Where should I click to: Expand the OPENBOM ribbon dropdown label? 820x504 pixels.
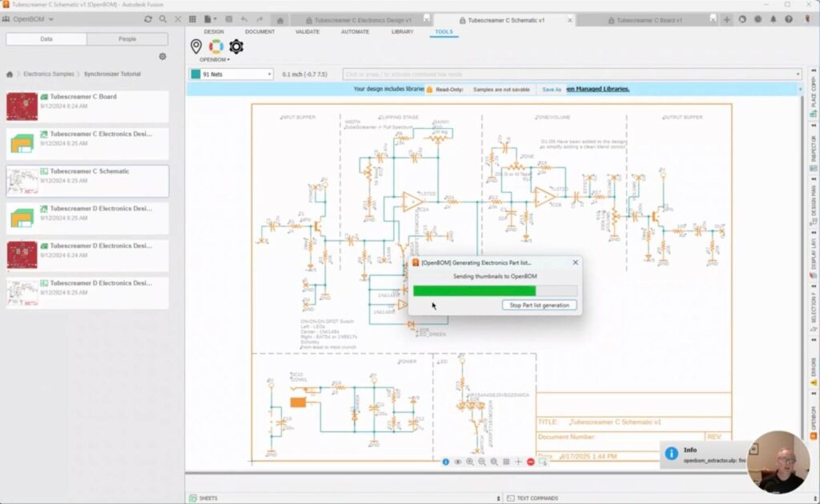coord(215,59)
